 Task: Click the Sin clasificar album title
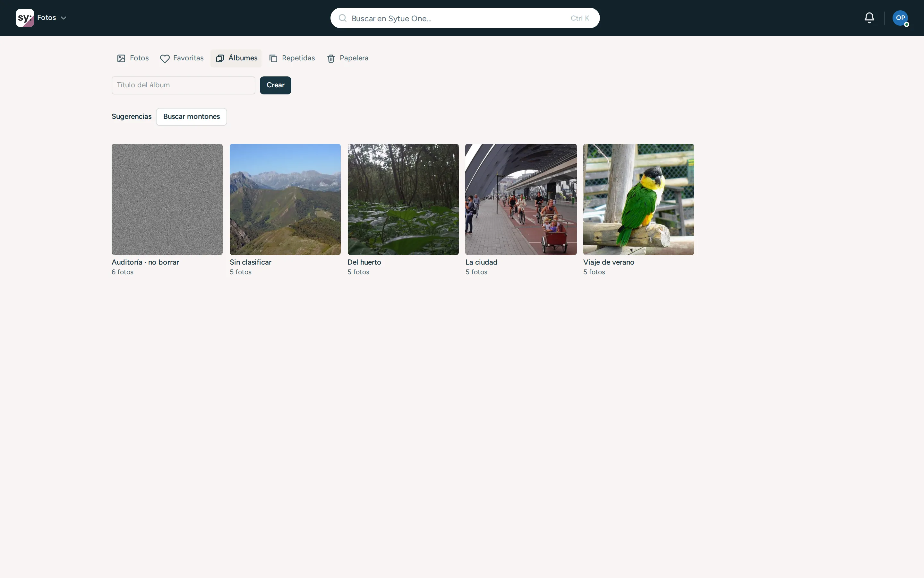point(251,262)
